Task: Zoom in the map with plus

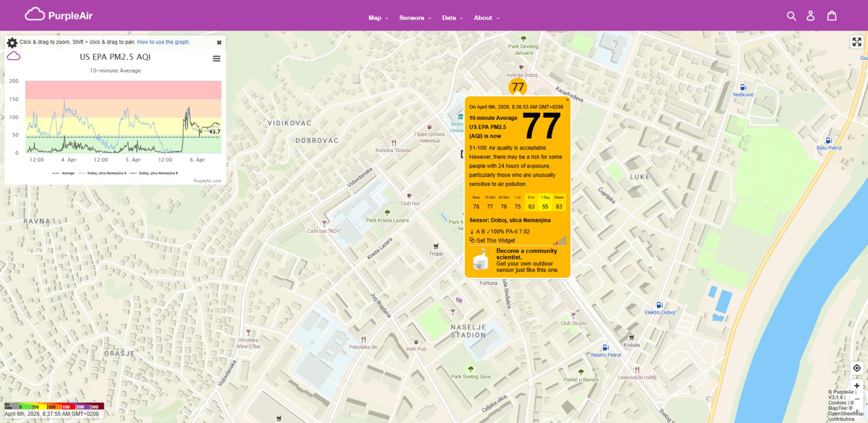Action: (x=856, y=386)
